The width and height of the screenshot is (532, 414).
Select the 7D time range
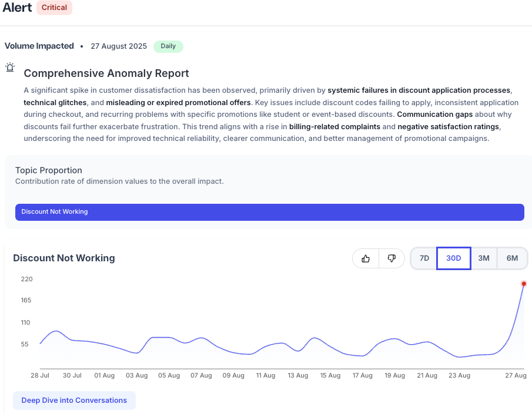424,258
